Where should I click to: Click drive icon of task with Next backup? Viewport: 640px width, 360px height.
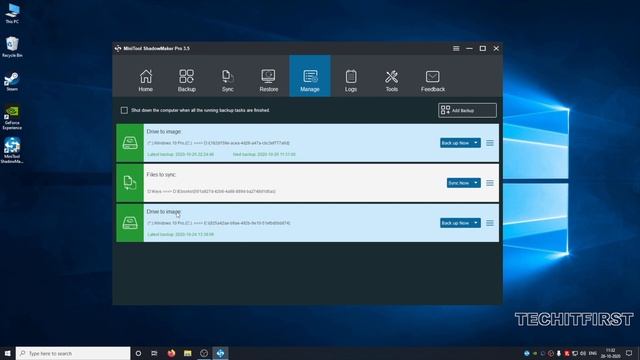[130, 143]
